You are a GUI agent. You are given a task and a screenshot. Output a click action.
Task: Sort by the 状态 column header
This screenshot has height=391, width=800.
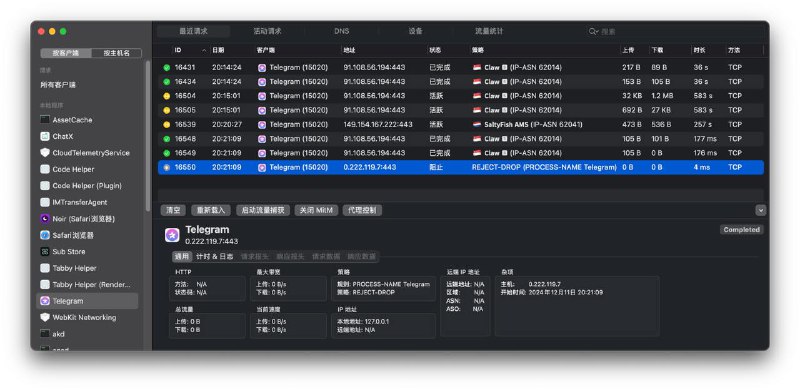coord(435,51)
